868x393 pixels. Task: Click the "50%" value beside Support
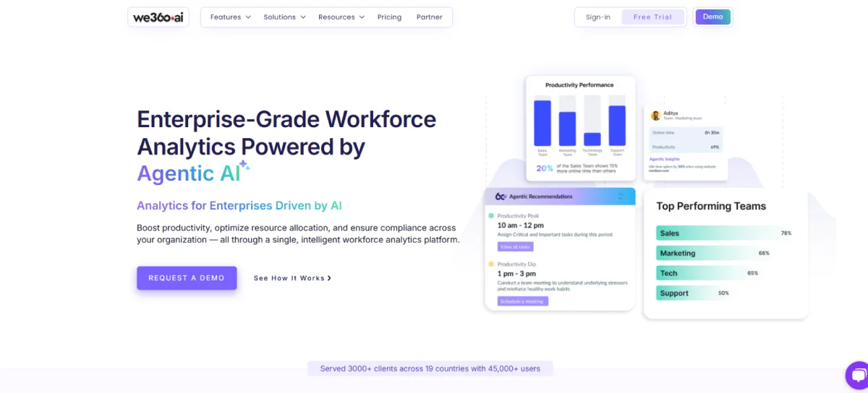[723, 293]
